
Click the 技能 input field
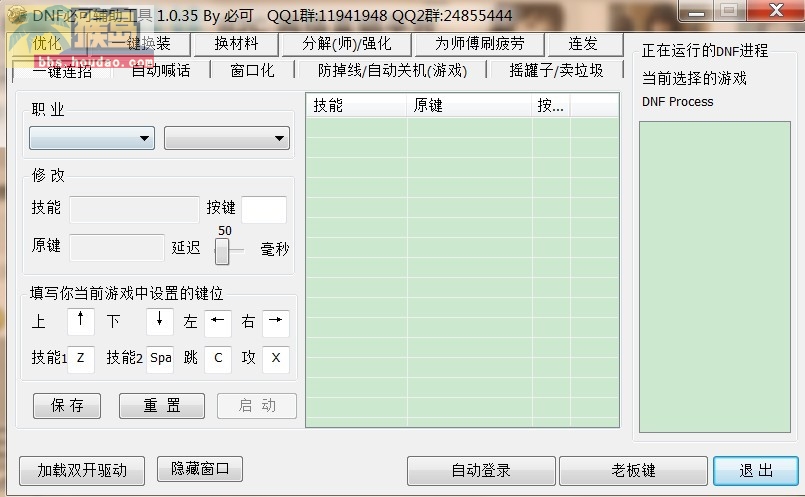point(135,209)
